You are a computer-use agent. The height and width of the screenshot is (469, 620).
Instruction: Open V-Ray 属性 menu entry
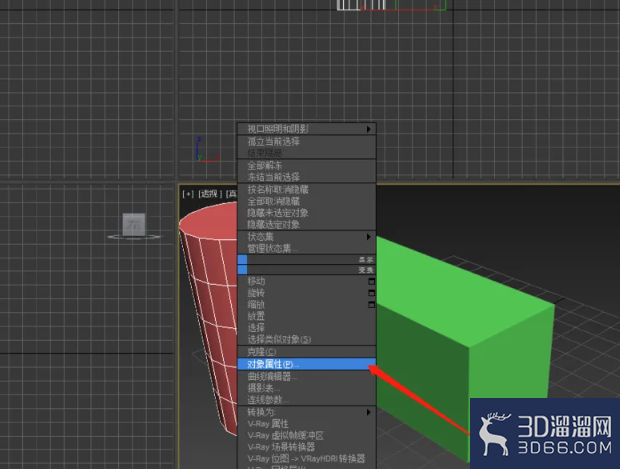tap(306, 424)
